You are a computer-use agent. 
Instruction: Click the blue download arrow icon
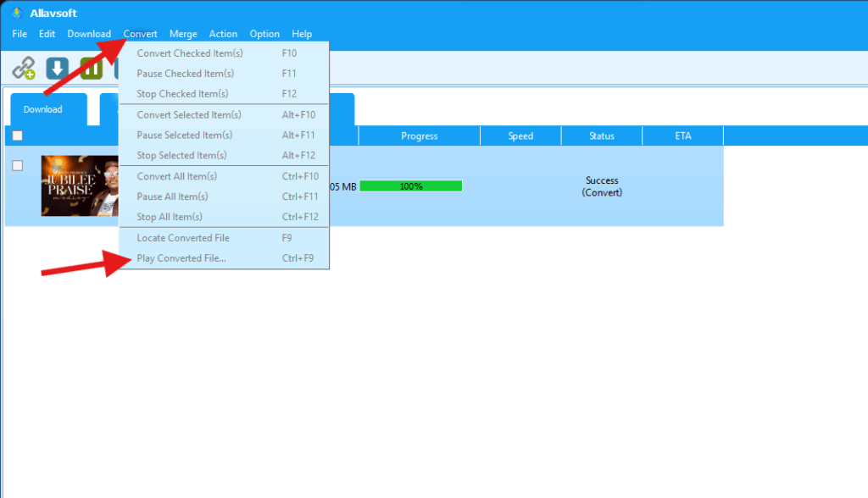point(57,68)
